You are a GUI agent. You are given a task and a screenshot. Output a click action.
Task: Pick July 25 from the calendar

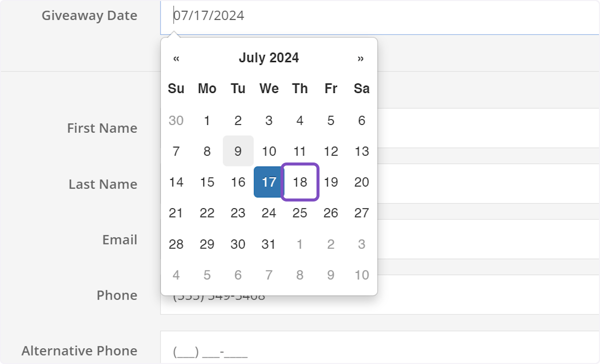[x=299, y=213]
